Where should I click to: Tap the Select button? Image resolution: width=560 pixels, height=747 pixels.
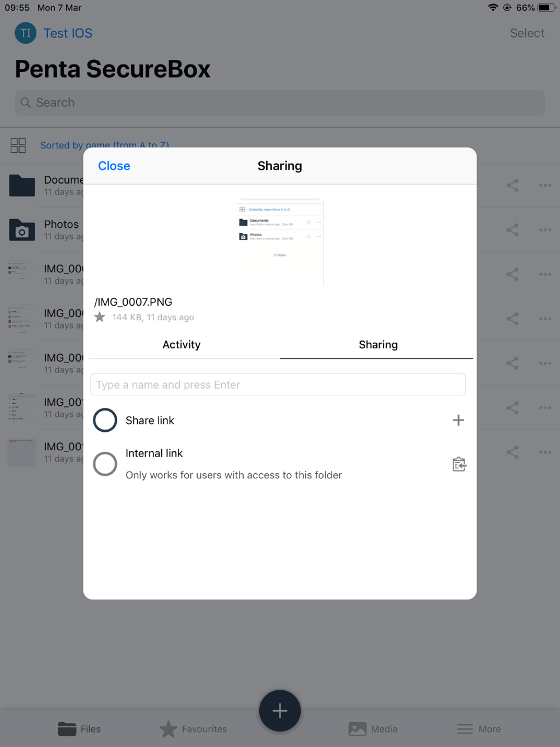[527, 33]
